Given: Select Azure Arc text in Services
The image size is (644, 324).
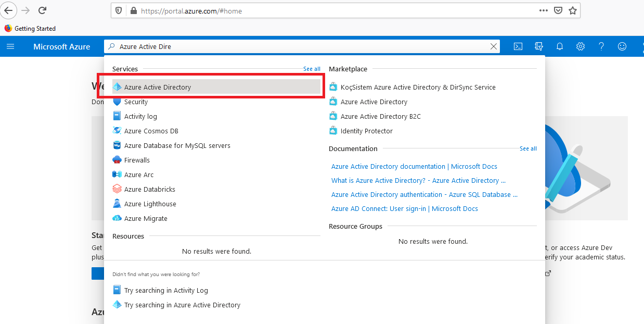Looking at the screenshot, I should point(139,175).
